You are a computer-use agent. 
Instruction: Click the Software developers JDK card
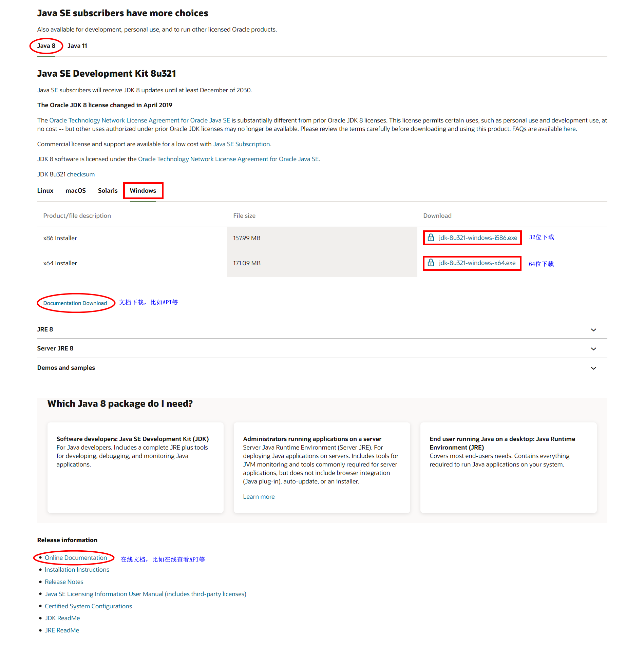135,468
